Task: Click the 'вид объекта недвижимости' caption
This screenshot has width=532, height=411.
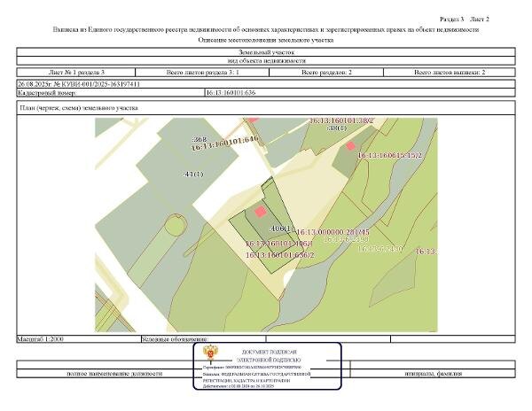Action: point(266,61)
